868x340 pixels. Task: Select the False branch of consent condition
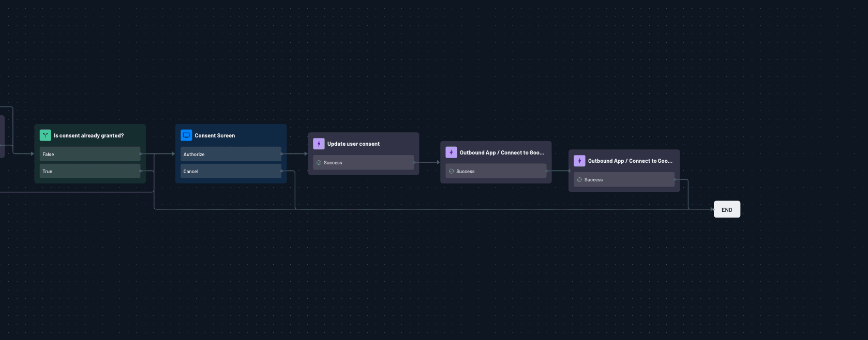tap(89, 154)
